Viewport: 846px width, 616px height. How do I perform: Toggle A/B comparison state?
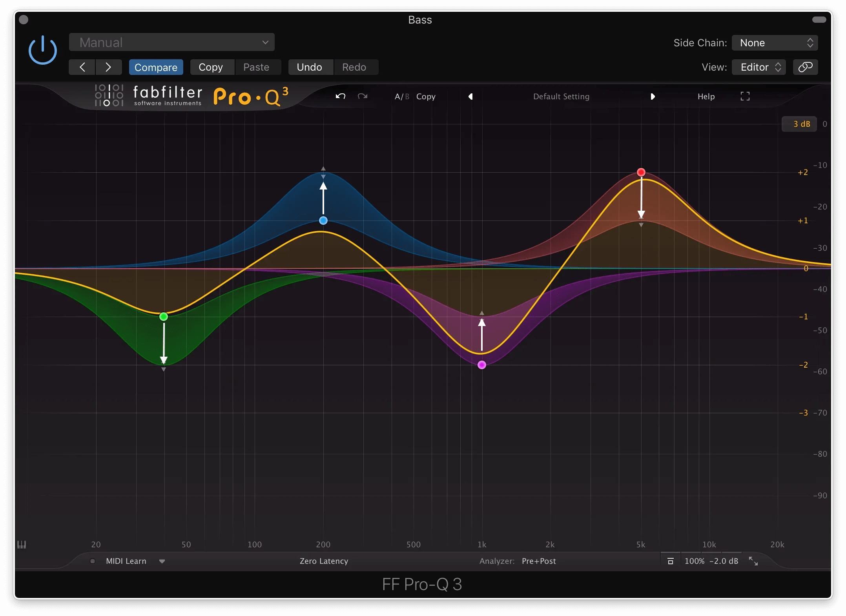click(x=401, y=96)
